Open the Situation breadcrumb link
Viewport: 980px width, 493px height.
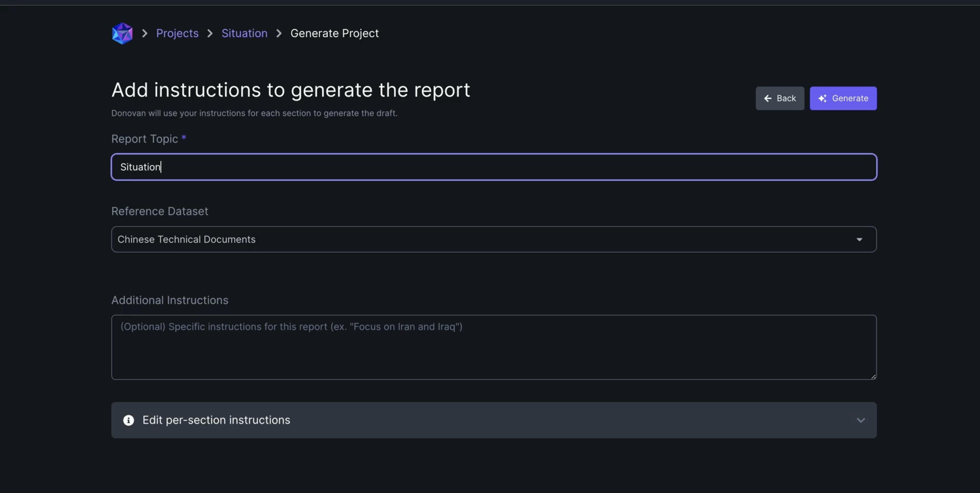pyautogui.click(x=244, y=33)
